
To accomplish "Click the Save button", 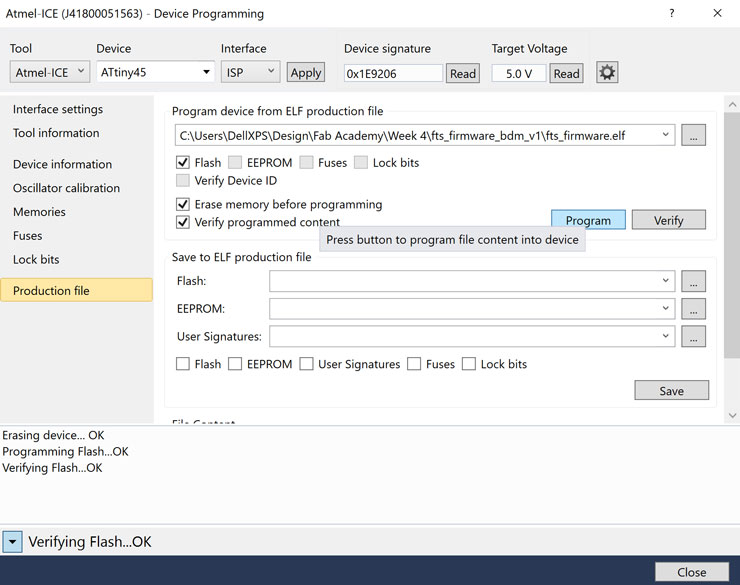I will tap(672, 391).
